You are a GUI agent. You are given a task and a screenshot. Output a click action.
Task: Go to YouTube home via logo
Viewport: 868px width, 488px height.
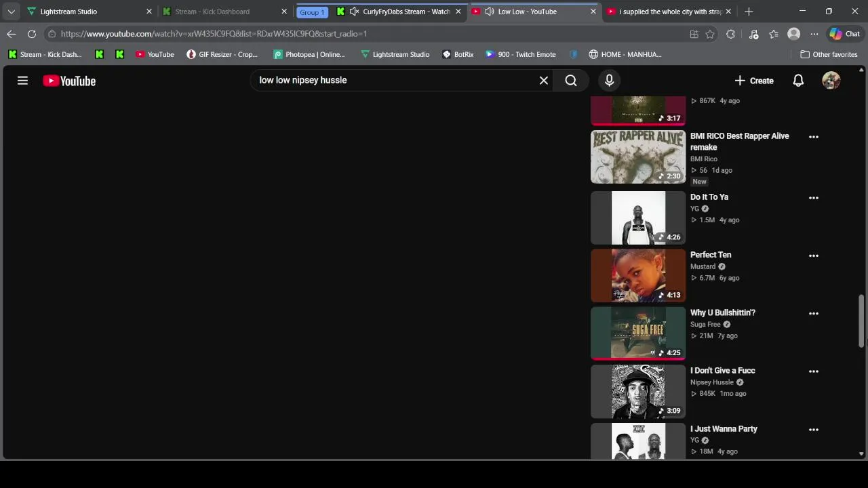69,81
